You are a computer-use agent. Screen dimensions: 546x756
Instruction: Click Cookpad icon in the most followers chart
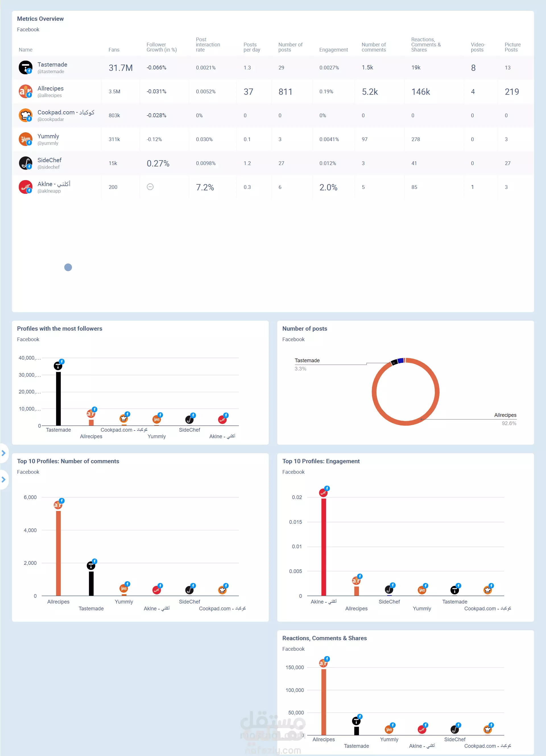click(x=124, y=418)
